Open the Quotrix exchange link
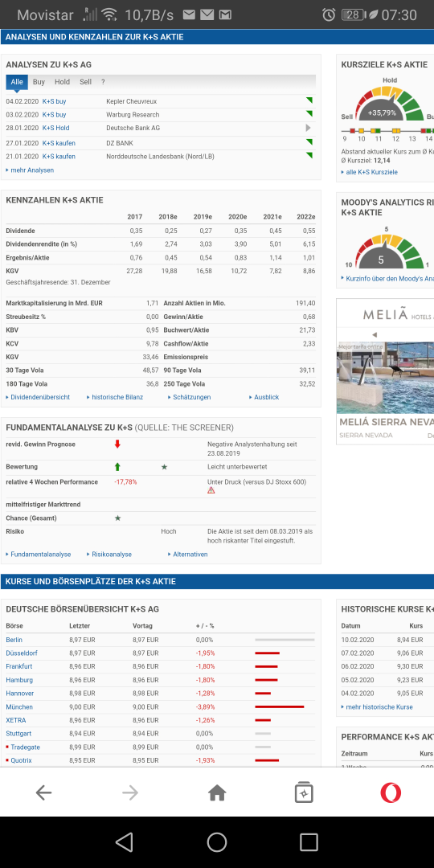 click(x=21, y=760)
